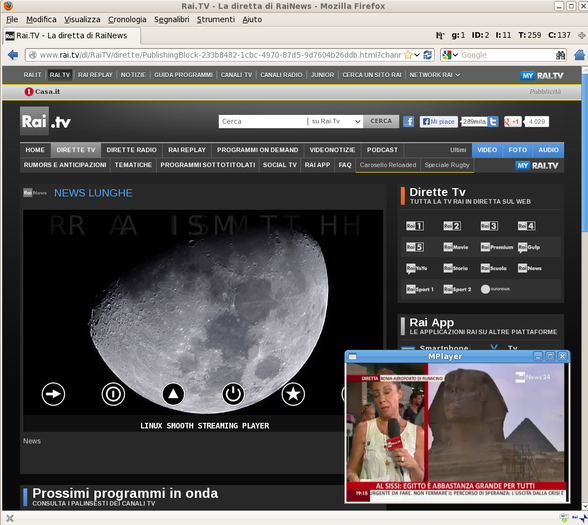588x525 pixels.
Task: Open the Casa.it advertisement link
Action: [x=42, y=92]
